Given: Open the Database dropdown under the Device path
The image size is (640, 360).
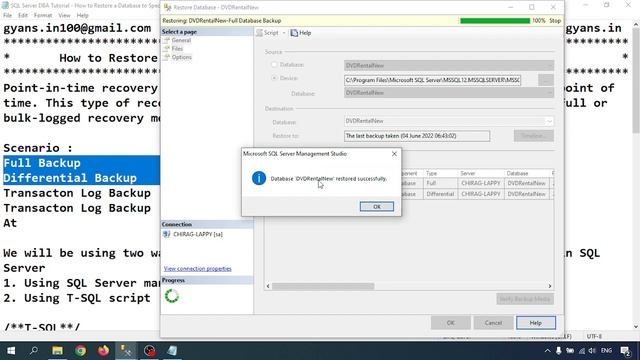Looking at the screenshot, I should (449, 93).
